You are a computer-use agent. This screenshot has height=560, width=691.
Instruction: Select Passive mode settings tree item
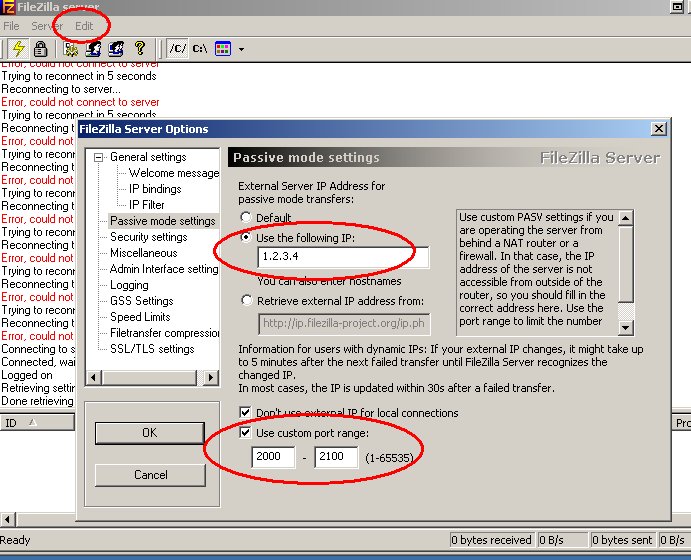click(163, 221)
